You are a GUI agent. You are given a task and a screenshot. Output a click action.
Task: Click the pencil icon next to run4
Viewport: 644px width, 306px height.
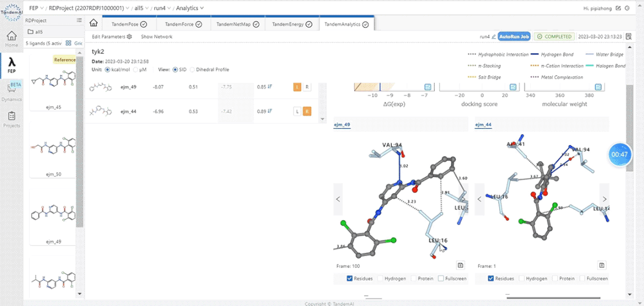click(x=494, y=37)
